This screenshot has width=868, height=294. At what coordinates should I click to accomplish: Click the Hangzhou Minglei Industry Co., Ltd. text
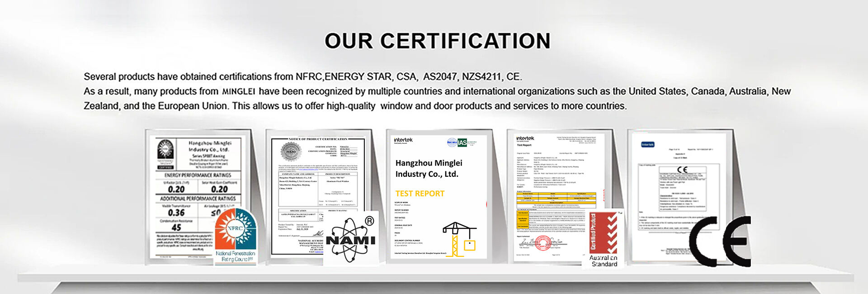(x=429, y=168)
